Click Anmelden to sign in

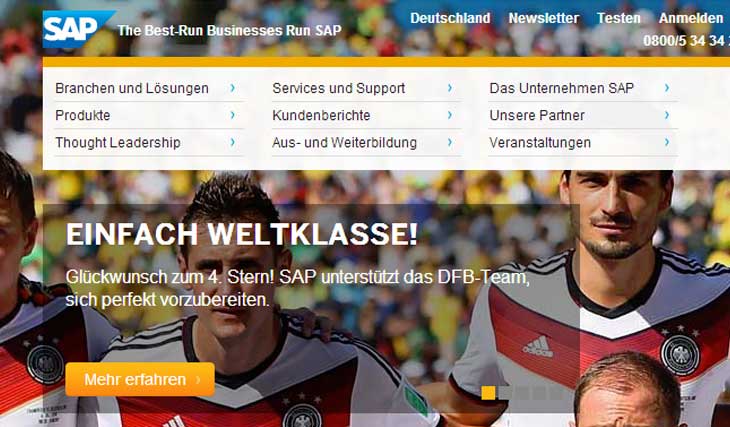click(691, 18)
